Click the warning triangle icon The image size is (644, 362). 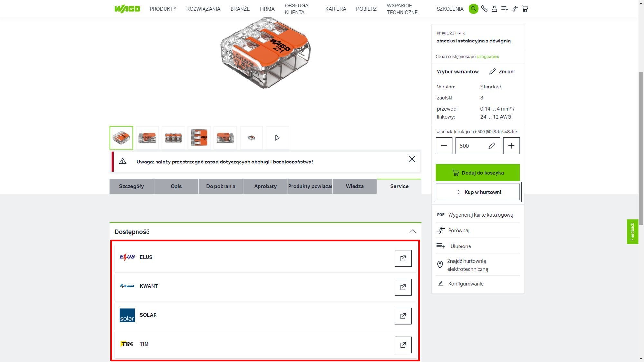tap(123, 161)
